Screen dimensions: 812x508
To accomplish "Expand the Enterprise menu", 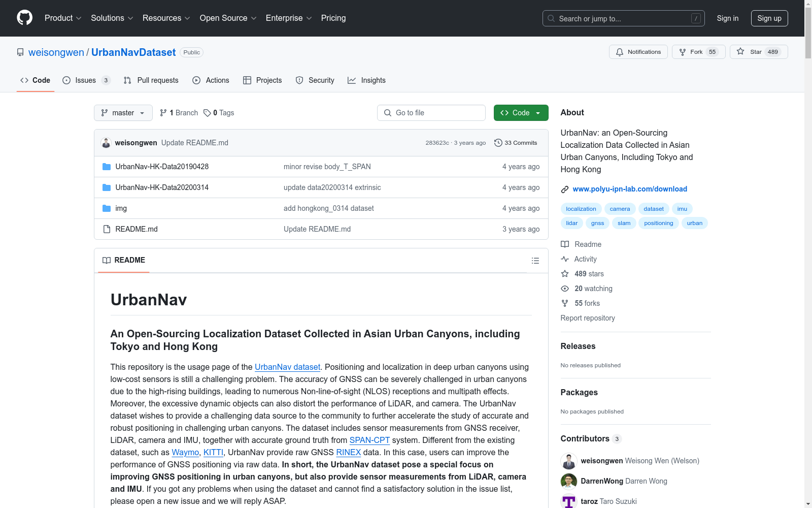I will click(289, 18).
